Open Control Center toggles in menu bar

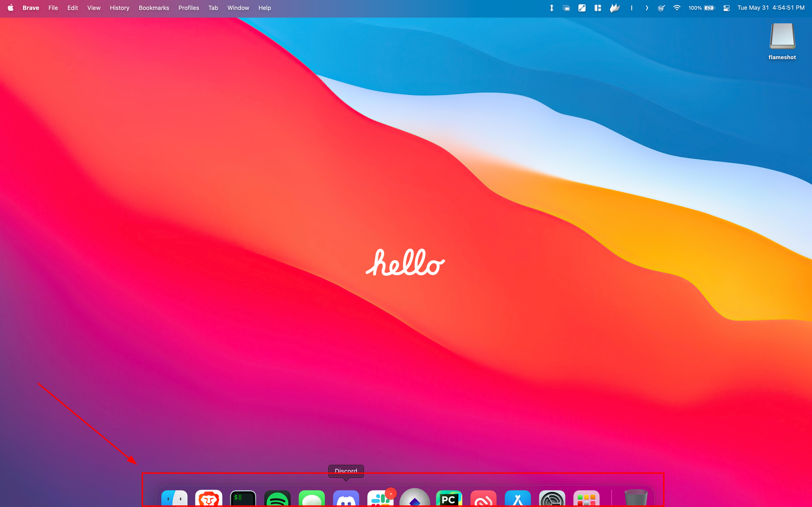pos(726,8)
